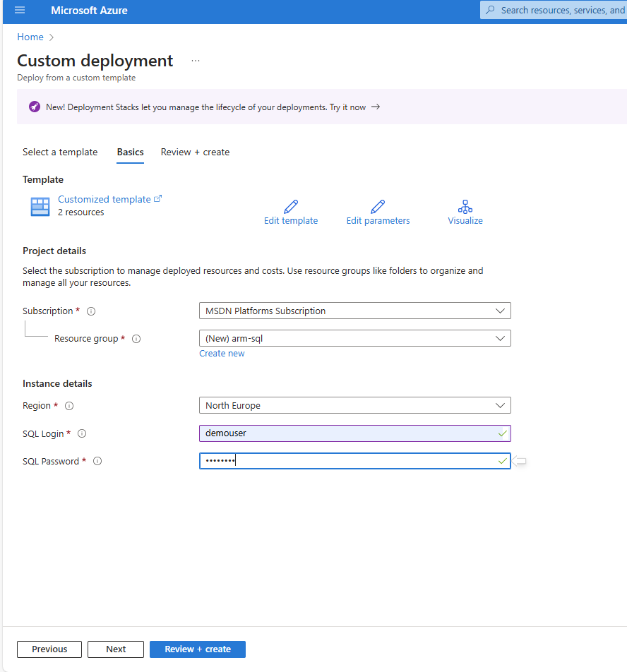
Task: Expand the Resource group dropdown
Action: pos(354,338)
